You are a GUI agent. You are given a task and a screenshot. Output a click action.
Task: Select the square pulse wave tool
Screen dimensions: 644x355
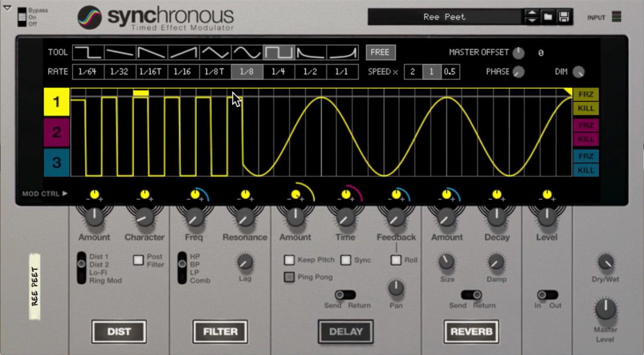pyautogui.click(x=279, y=53)
